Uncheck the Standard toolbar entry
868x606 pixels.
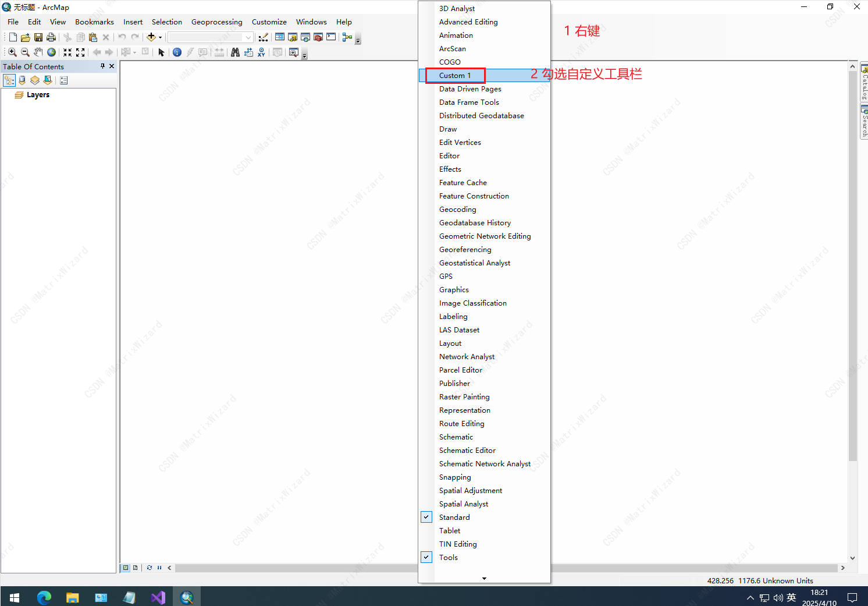(484, 517)
